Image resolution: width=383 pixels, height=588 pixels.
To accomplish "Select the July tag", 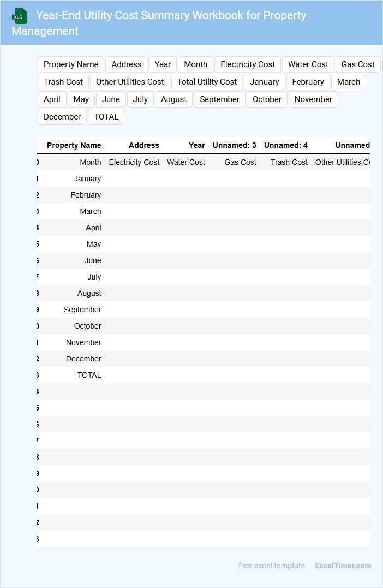I will coord(141,99).
